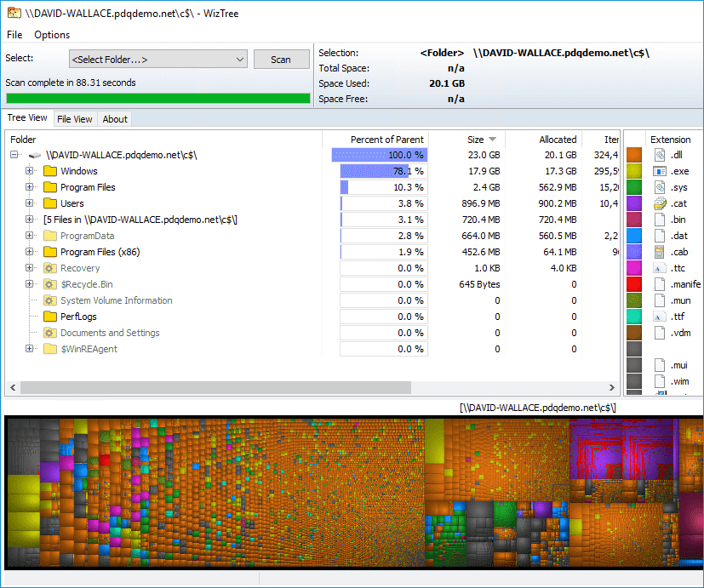Click the orange swatch next to .dll
704x588 pixels.
(x=637, y=155)
